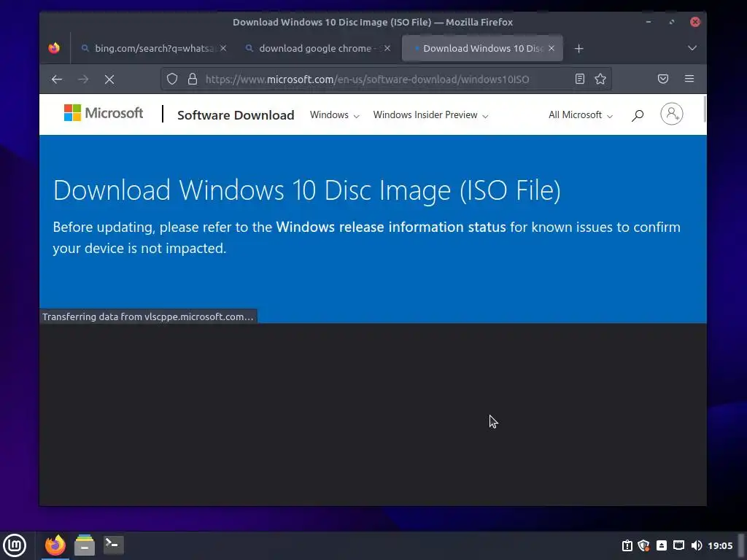This screenshot has height=560, width=747.
Task: Open the network connection tray icon
Action: click(x=679, y=545)
